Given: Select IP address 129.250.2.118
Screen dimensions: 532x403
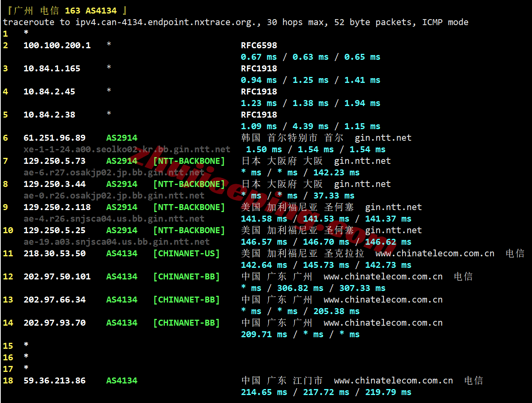Looking at the screenshot, I should pos(57,207).
